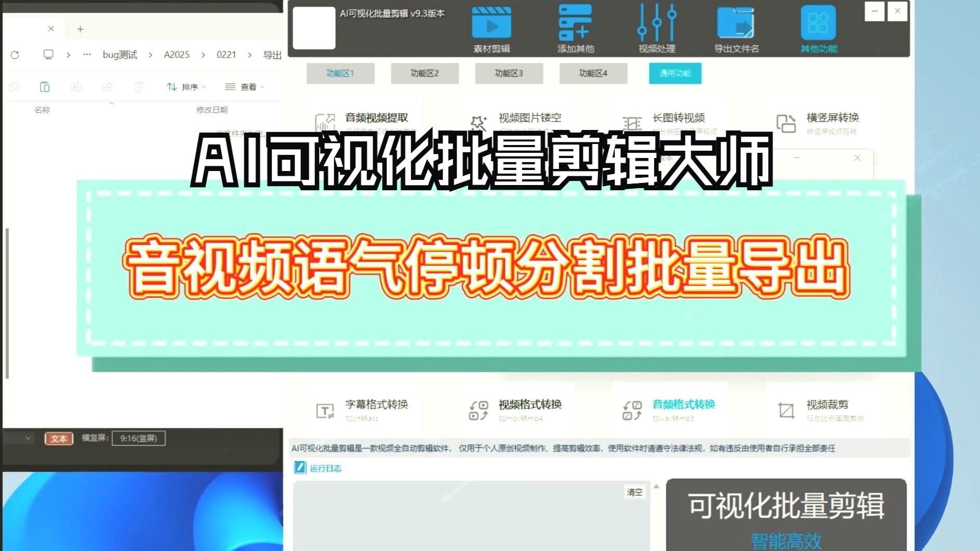
Task: Close the AI可视化批量剪辑 window
Action: [x=897, y=11]
